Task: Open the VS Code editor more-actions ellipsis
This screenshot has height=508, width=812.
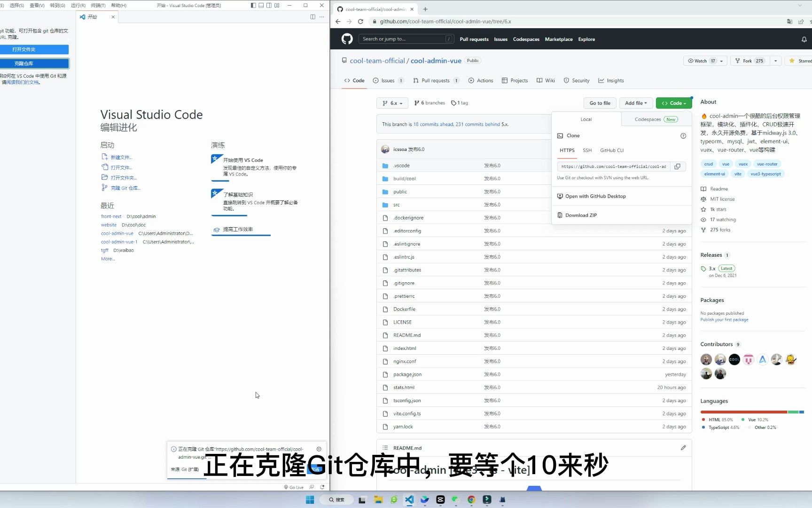Action: [321, 16]
